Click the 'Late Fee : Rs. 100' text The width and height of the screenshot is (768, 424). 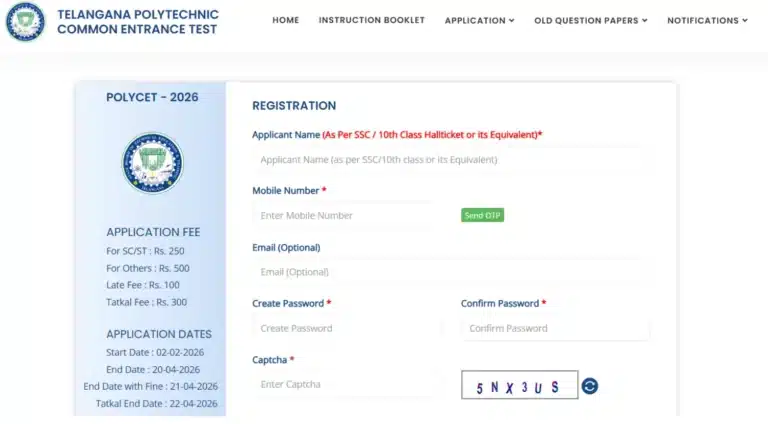(143, 285)
